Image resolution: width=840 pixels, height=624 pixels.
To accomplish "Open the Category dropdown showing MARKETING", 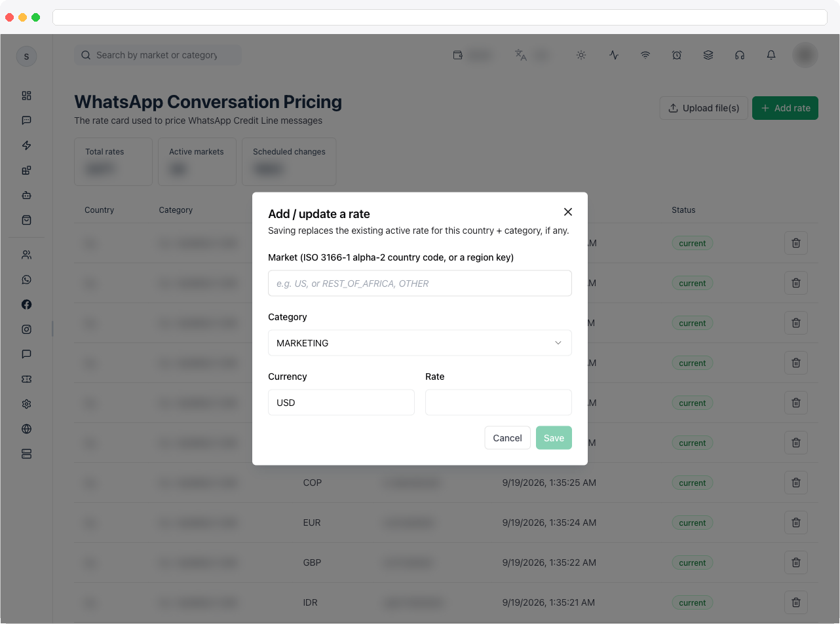I will (420, 343).
